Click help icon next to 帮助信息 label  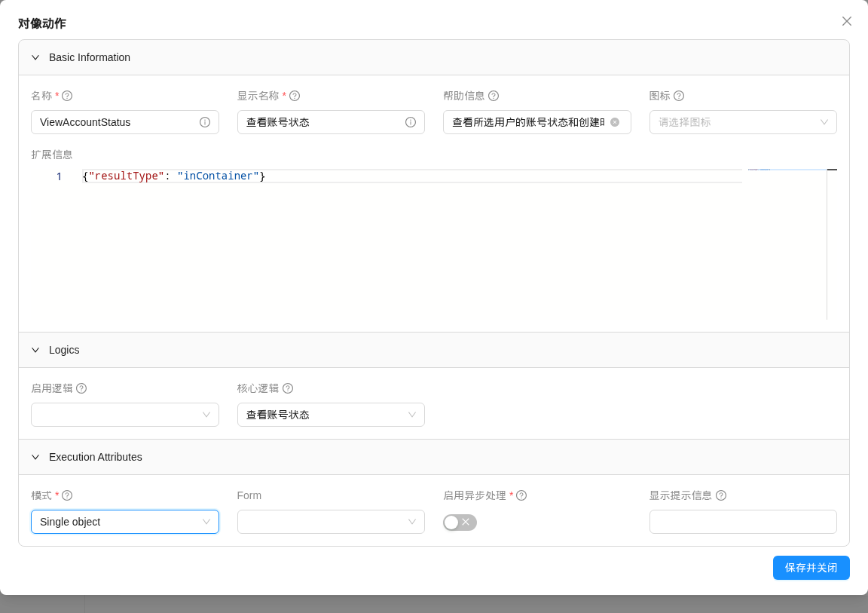pyautogui.click(x=494, y=96)
